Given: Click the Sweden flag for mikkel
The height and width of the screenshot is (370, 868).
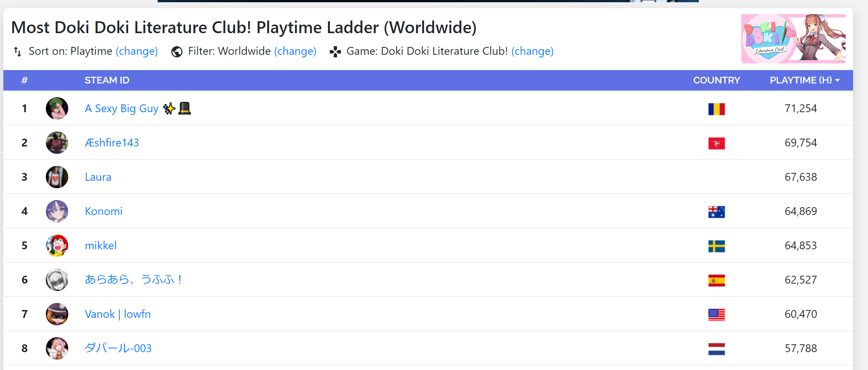Looking at the screenshot, I should point(716,246).
